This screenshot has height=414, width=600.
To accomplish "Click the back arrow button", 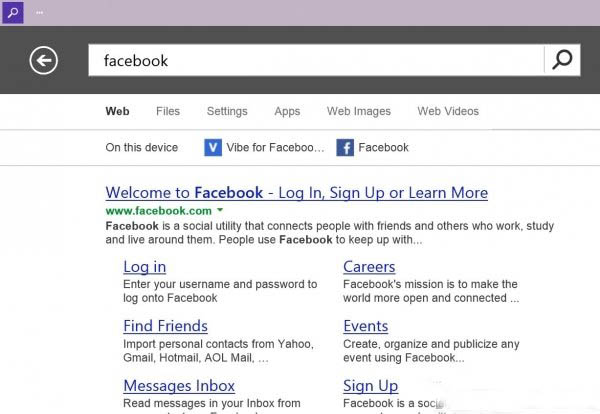I will (44, 60).
